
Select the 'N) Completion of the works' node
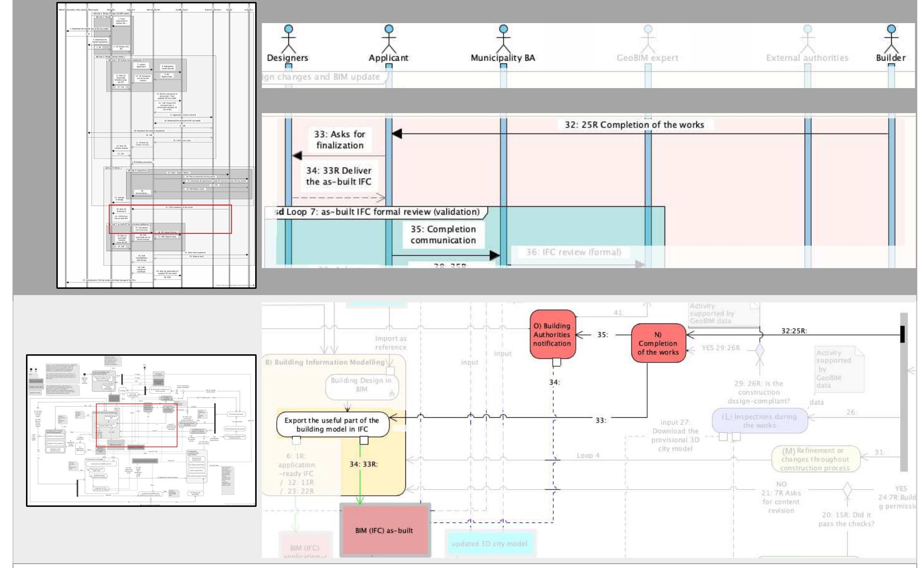658,343
